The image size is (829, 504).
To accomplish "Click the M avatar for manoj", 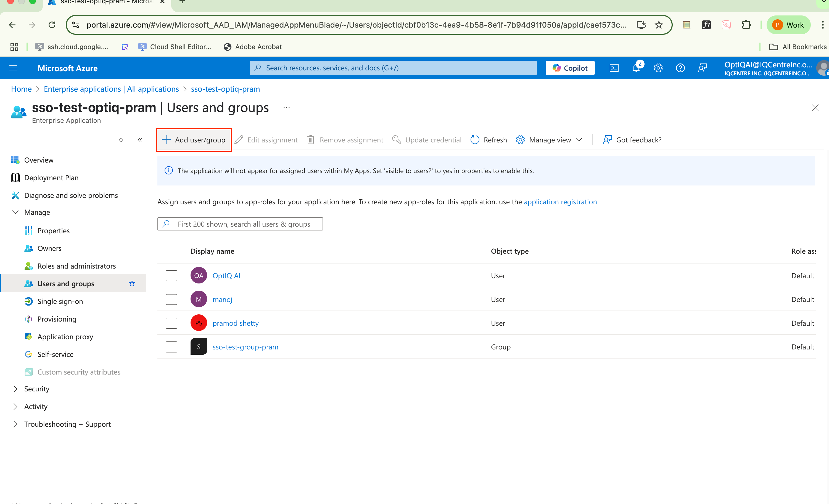I will 199,299.
